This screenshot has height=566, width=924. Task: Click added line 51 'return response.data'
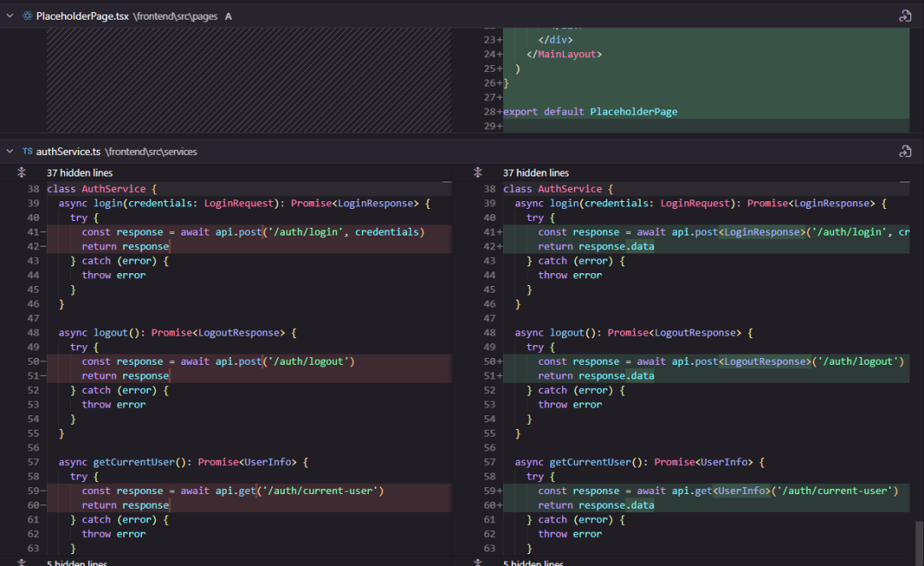[706, 376]
